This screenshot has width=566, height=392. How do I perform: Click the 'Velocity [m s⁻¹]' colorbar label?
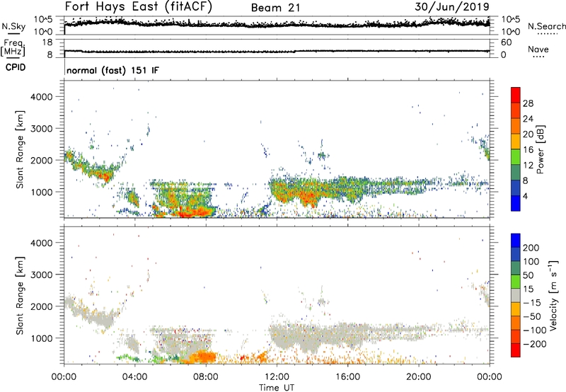(553, 295)
